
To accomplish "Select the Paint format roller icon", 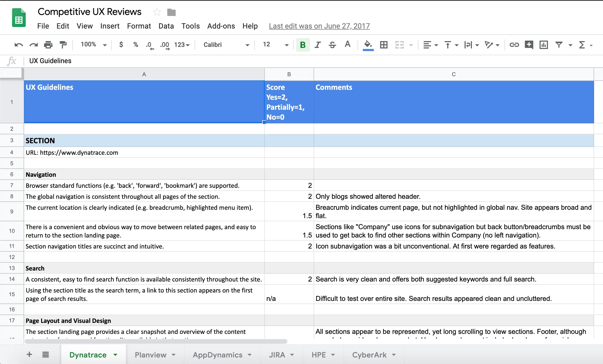I will (63, 45).
